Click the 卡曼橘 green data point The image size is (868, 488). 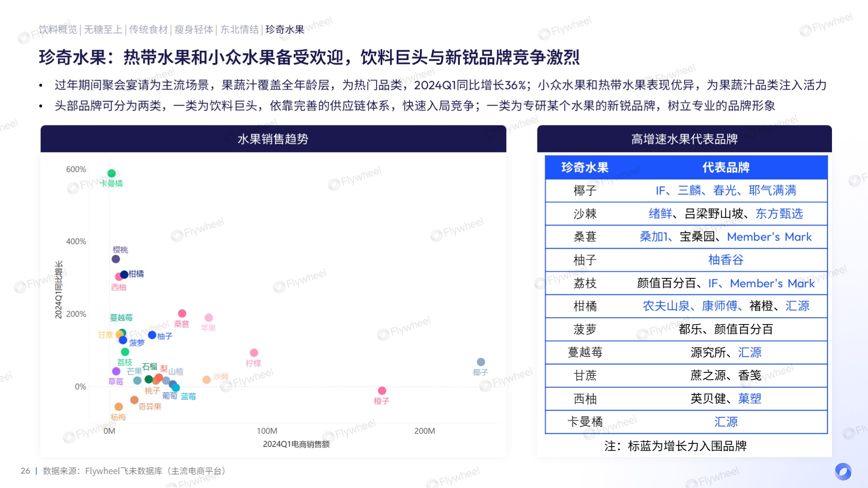(111, 173)
